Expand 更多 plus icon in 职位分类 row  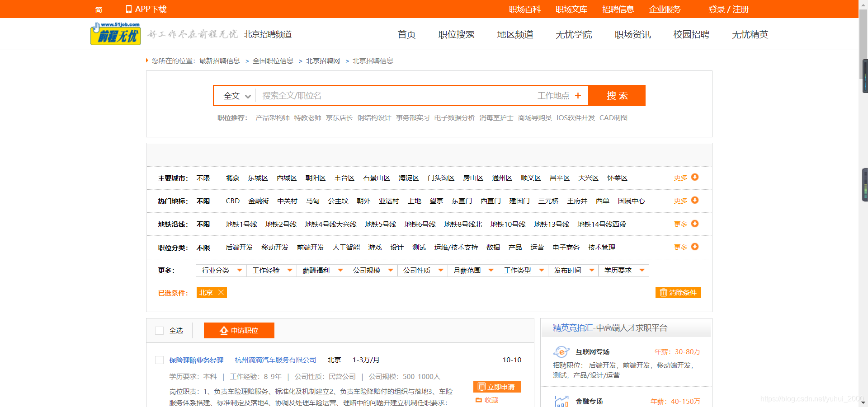(695, 247)
